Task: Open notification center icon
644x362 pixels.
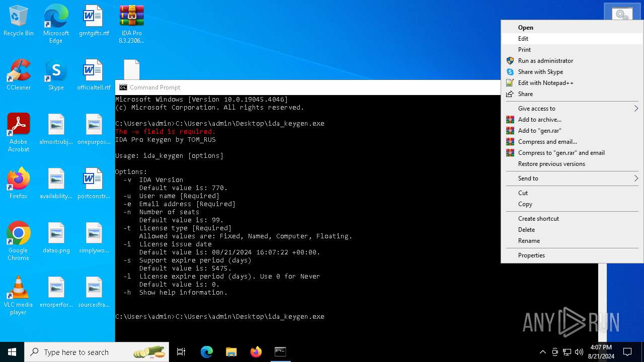Action: tap(627, 352)
